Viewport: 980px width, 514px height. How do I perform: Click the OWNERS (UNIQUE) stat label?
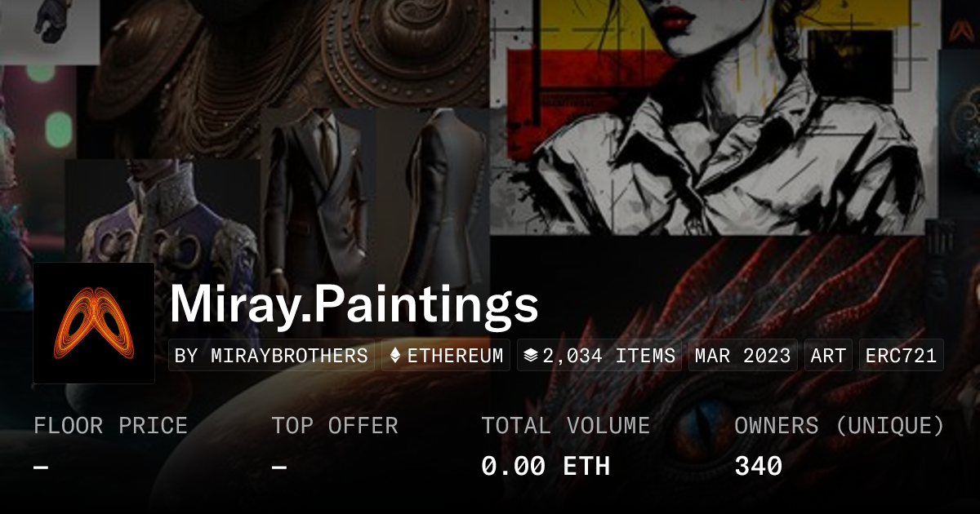click(x=840, y=426)
